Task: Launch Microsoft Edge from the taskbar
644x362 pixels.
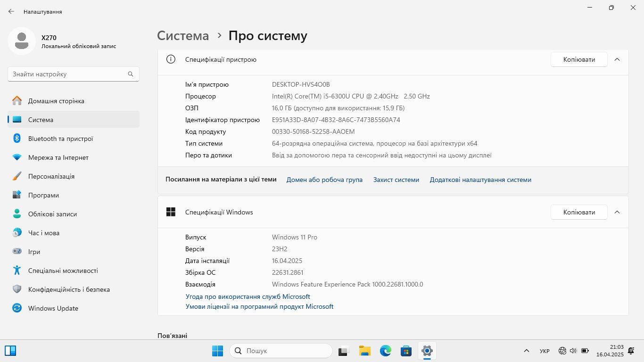Action: 386,351
